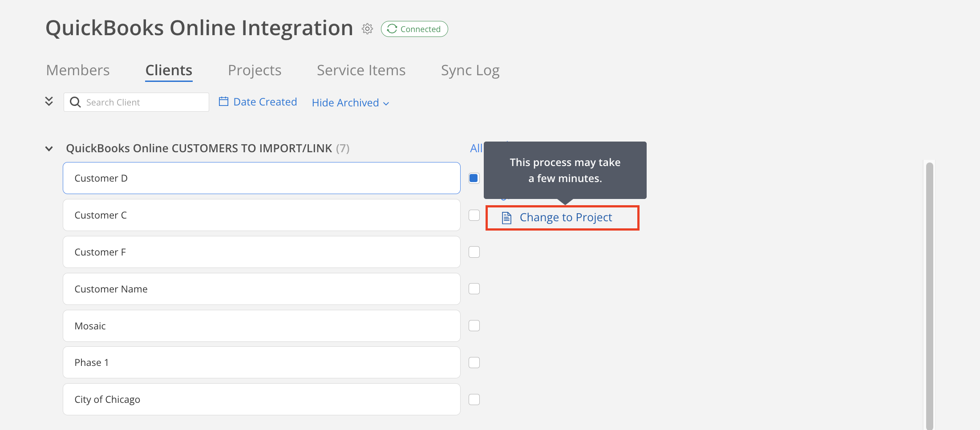Viewport: 980px width, 430px height.
Task: Collapse Customers to Import/Link section
Action: [x=49, y=149]
